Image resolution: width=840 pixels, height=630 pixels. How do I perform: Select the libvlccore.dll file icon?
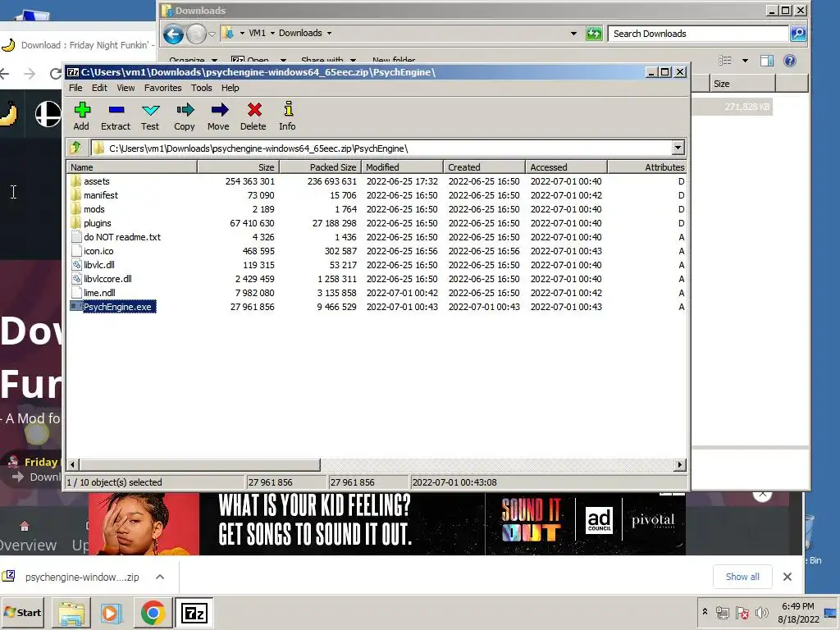[75, 279]
